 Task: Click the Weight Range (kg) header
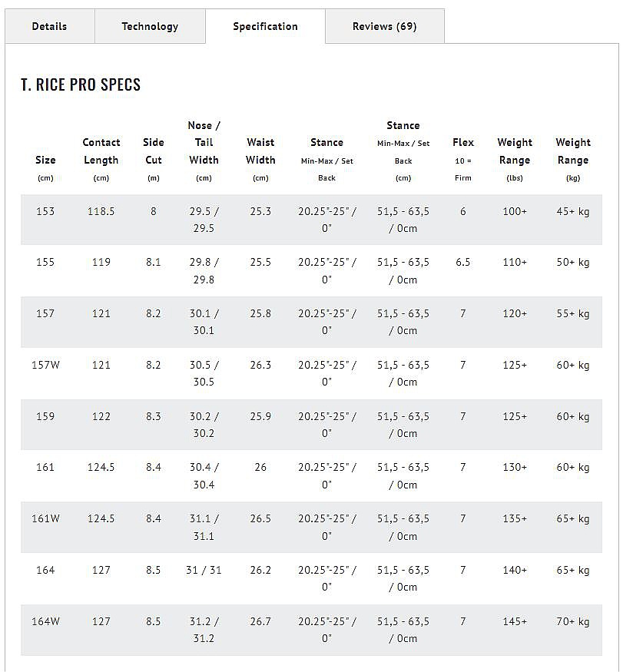573,151
